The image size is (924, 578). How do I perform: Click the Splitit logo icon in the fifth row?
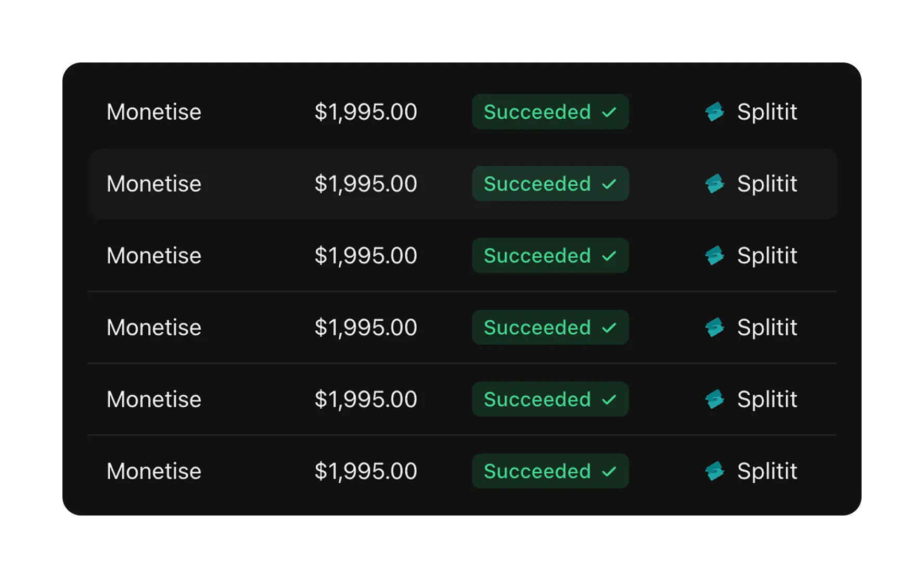point(715,399)
